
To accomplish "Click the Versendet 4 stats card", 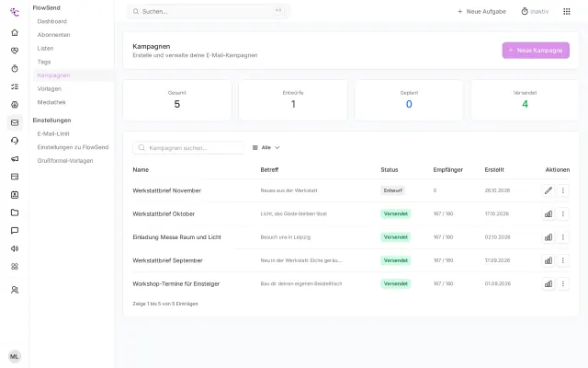I will pyautogui.click(x=525, y=100).
